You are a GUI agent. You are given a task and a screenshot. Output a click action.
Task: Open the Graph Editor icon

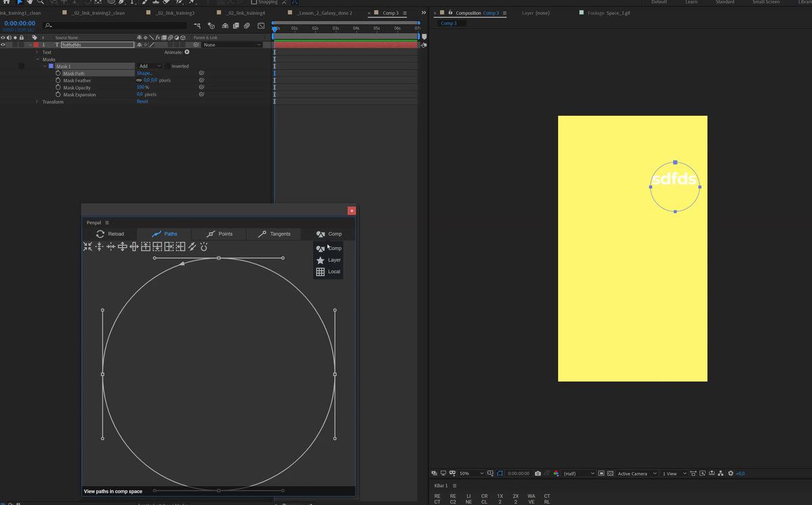click(x=261, y=26)
